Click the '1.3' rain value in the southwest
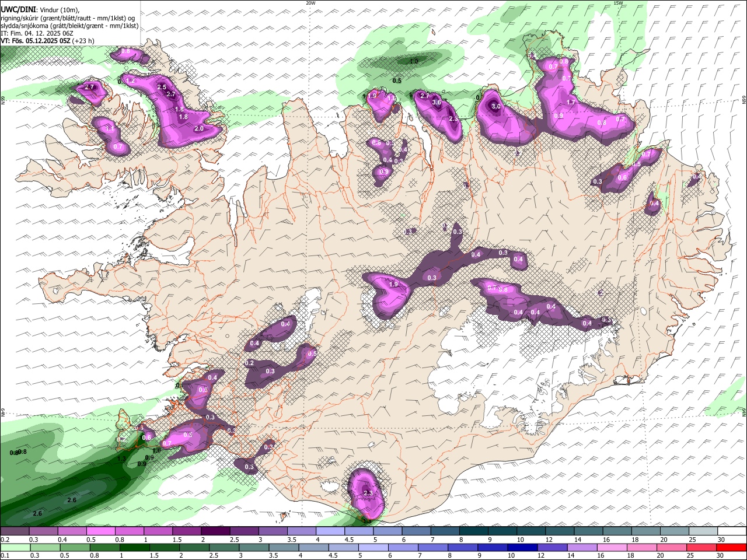Viewport: 747px width, 560px height. tap(121, 459)
